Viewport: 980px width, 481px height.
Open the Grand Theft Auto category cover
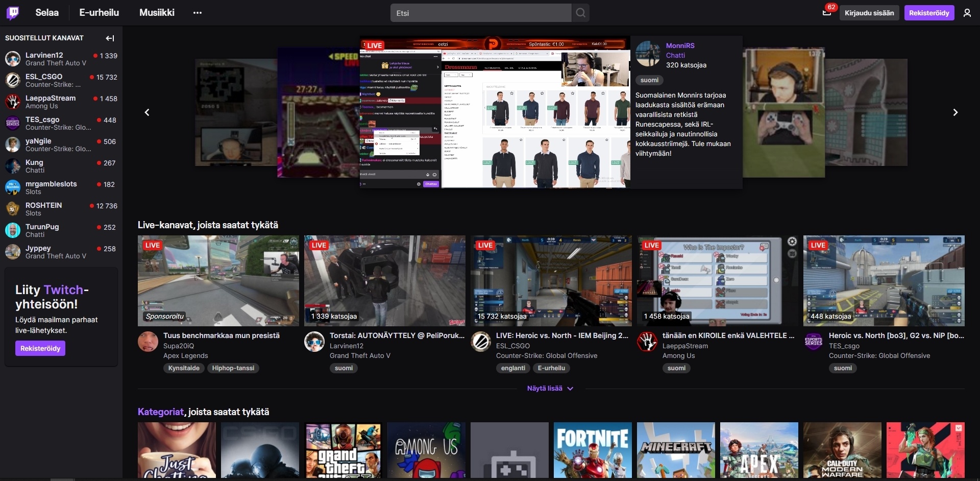[343, 450]
